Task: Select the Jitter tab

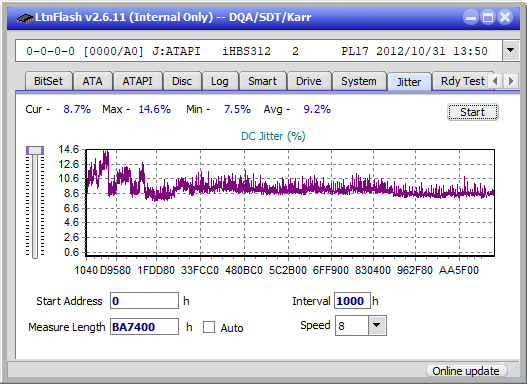Action: (409, 82)
